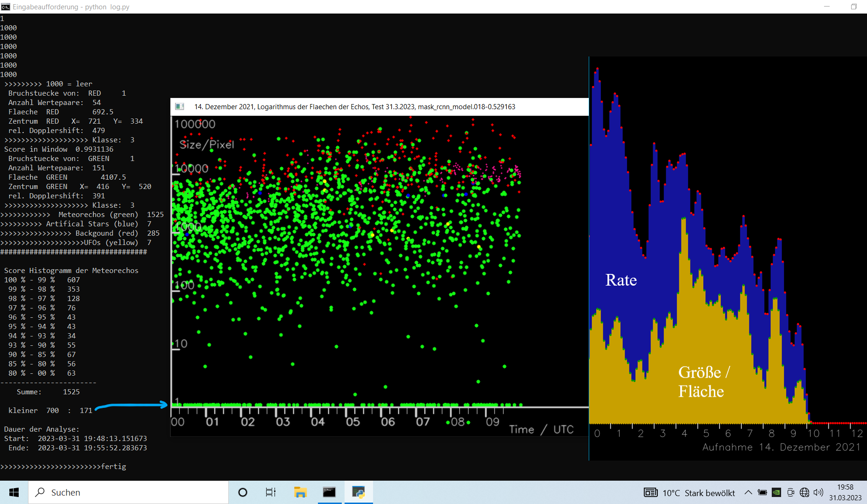Image resolution: width=867 pixels, height=504 pixels.
Task: Open the Windows Start menu
Action: tap(14, 492)
